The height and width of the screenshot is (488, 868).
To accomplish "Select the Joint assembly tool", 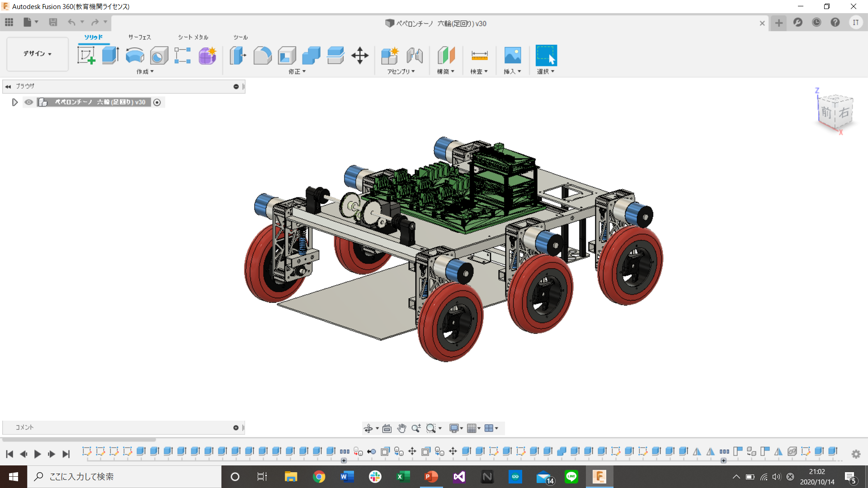I will (414, 56).
